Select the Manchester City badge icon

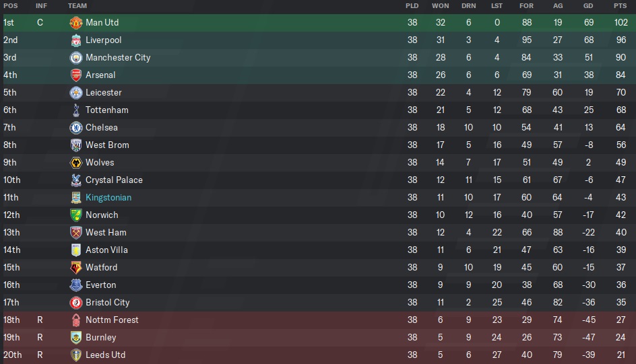click(76, 58)
